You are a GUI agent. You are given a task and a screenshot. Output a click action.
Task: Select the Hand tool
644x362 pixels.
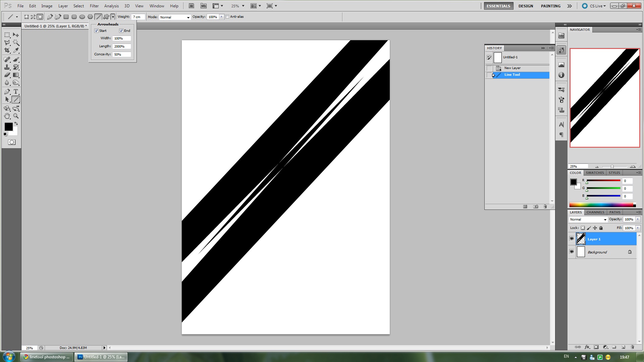click(x=7, y=116)
